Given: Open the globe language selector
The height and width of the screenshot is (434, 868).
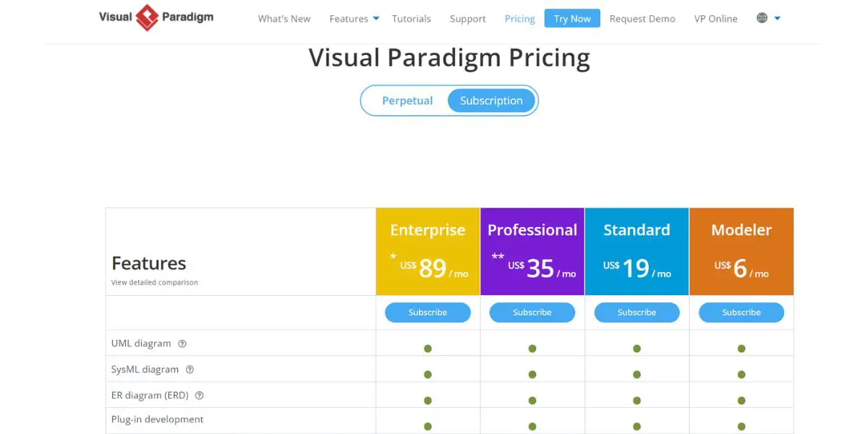Looking at the screenshot, I should tap(762, 18).
